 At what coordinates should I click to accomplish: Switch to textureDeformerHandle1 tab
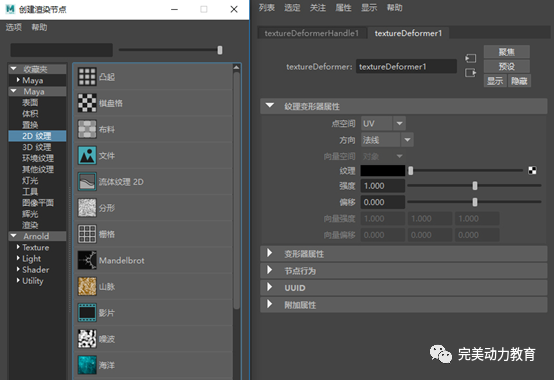click(x=312, y=33)
